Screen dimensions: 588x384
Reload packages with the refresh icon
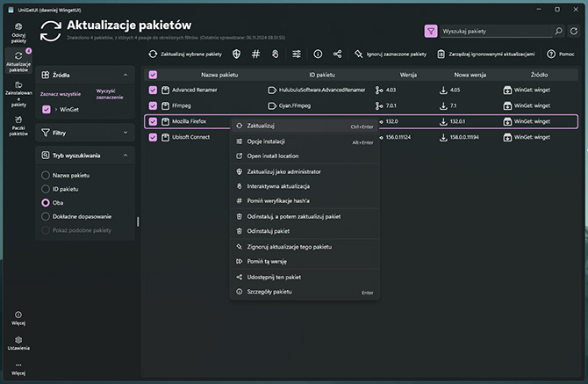coord(574,31)
